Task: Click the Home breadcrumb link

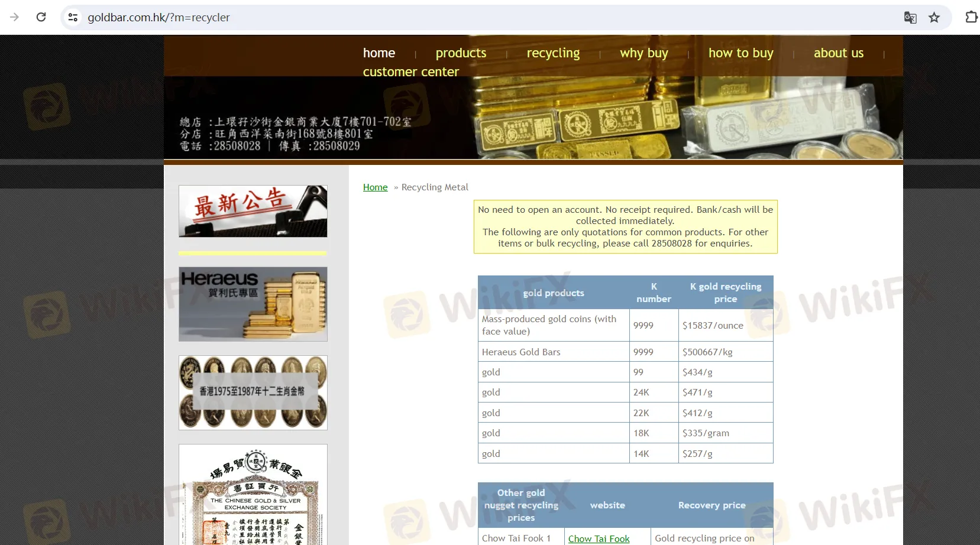Action: [375, 187]
